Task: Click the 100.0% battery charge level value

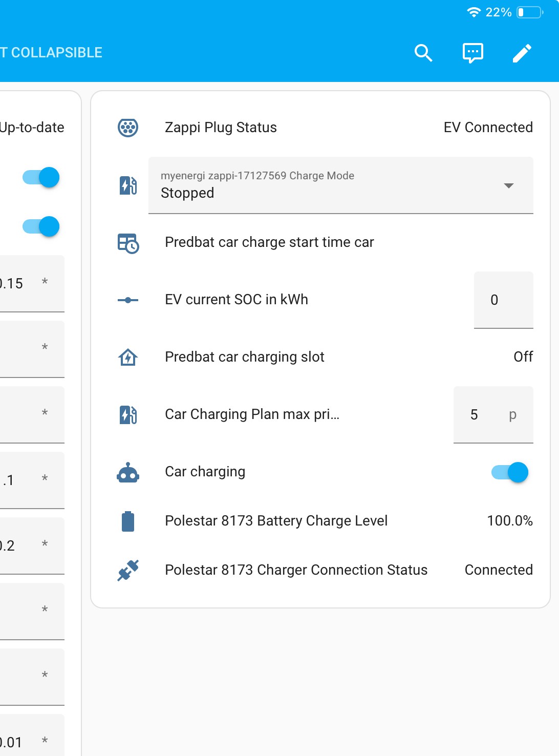Action: click(x=510, y=521)
